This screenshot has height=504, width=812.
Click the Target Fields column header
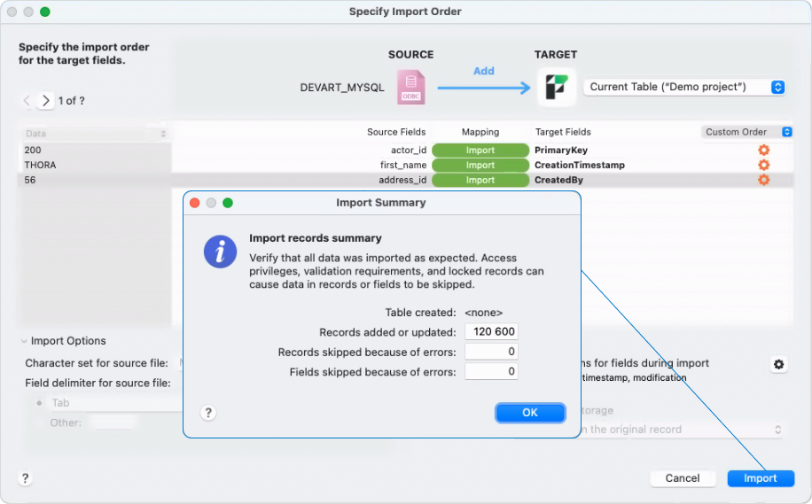coord(563,132)
